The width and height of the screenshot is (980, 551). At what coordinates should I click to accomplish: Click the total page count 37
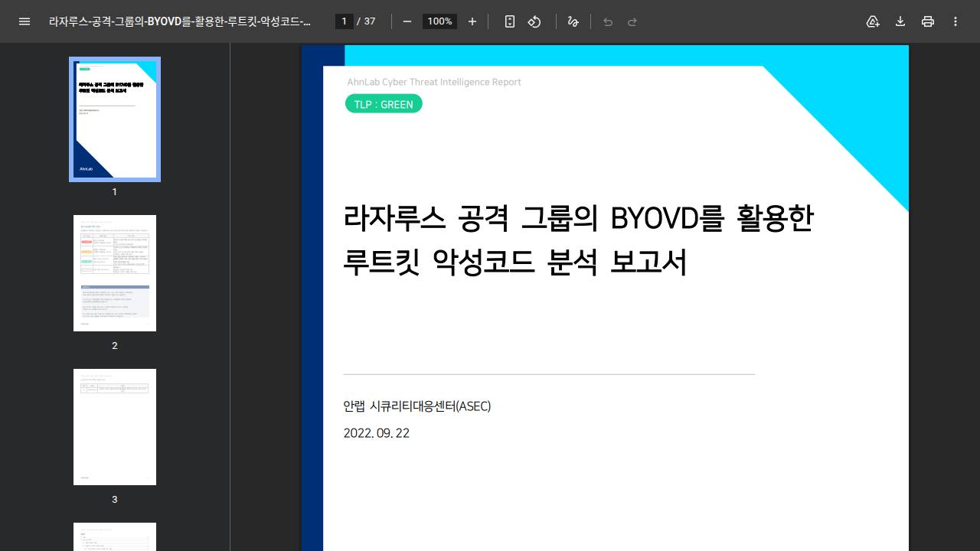370,21
